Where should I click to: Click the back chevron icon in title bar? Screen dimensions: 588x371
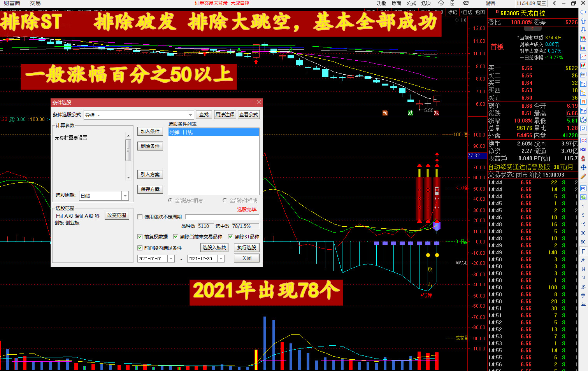(x=555, y=3)
